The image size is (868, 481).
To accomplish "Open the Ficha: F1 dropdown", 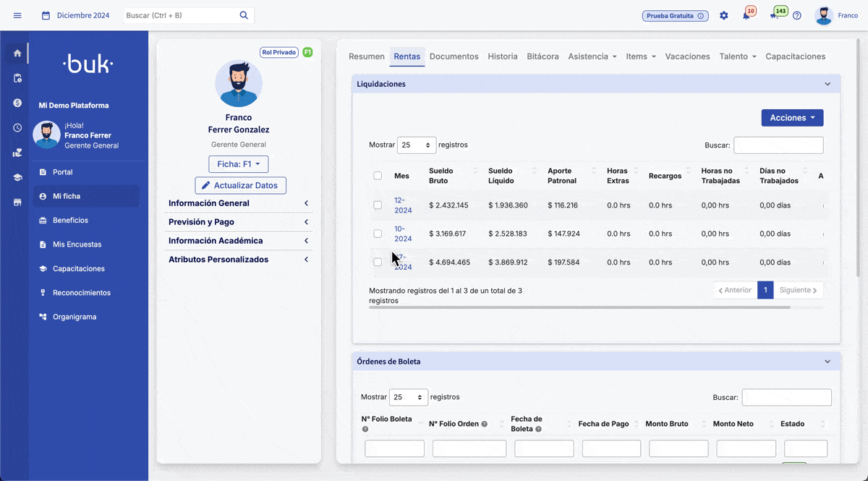I will point(239,164).
